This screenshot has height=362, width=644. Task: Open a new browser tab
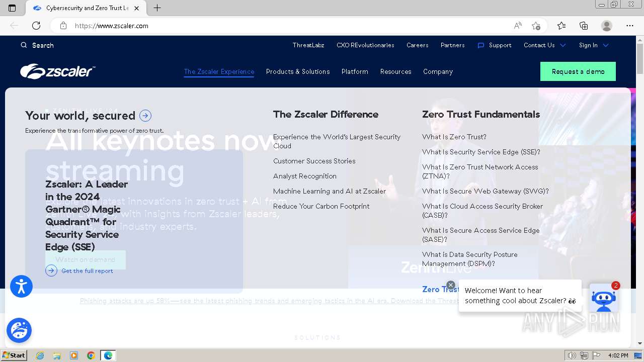(157, 8)
